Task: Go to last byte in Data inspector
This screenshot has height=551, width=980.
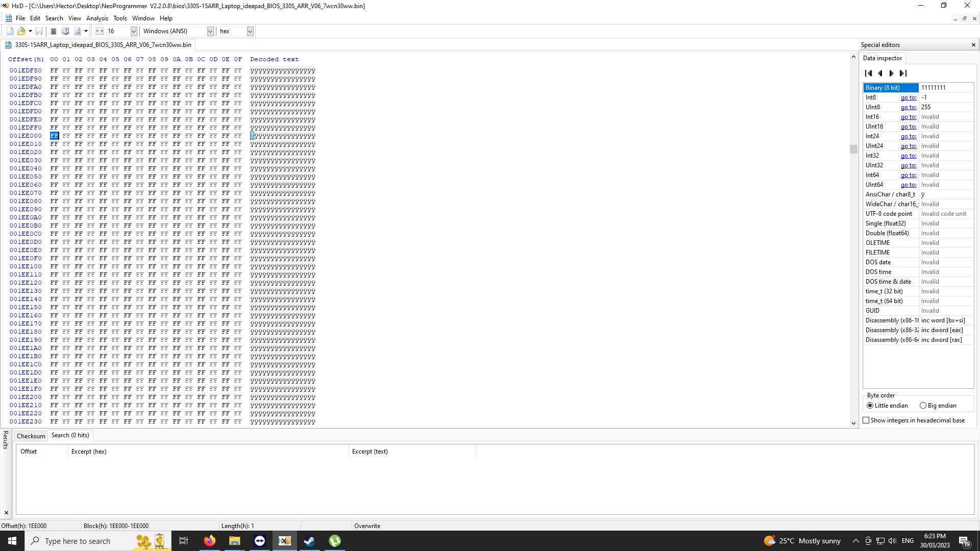Action: pos(903,73)
